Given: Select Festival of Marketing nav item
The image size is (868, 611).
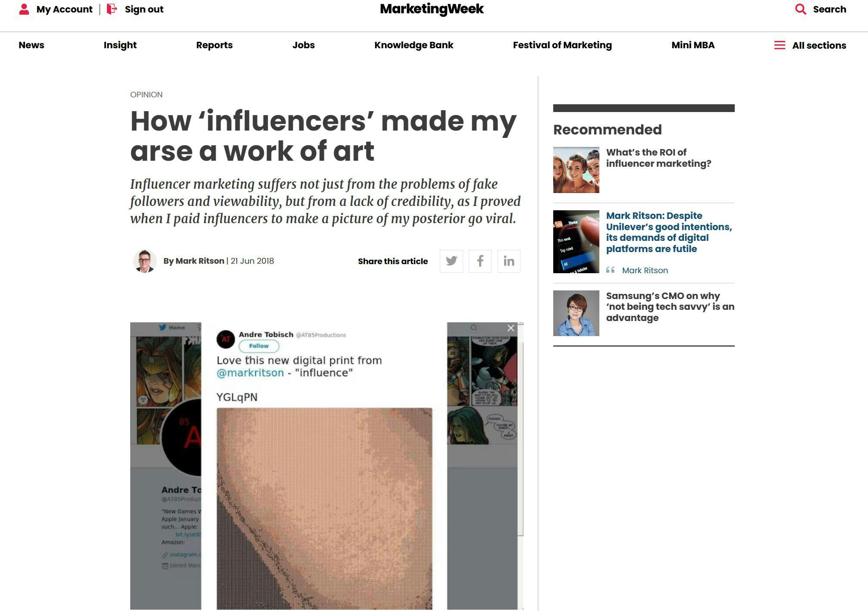Looking at the screenshot, I should (562, 45).
